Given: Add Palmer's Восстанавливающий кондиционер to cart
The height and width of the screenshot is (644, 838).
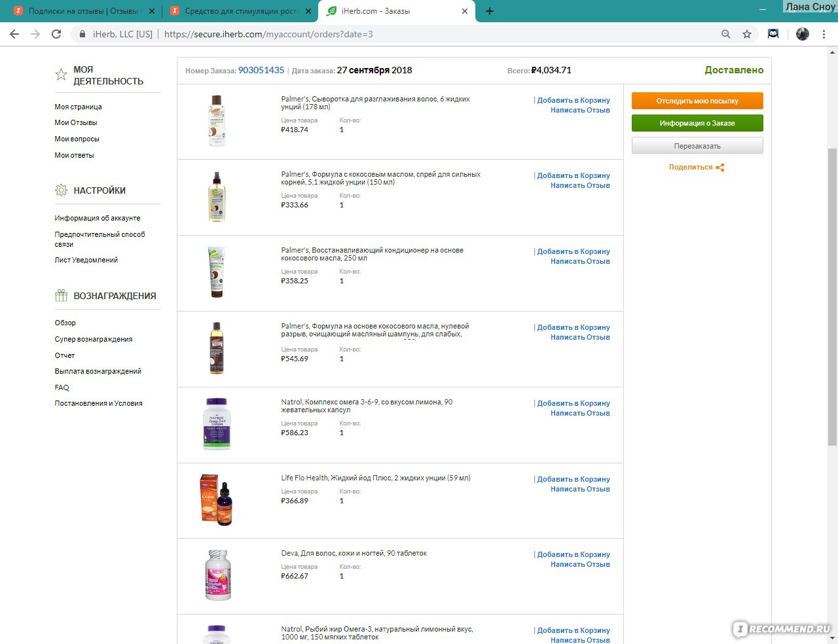Looking at the screenshot, I should tap(574, 251).
